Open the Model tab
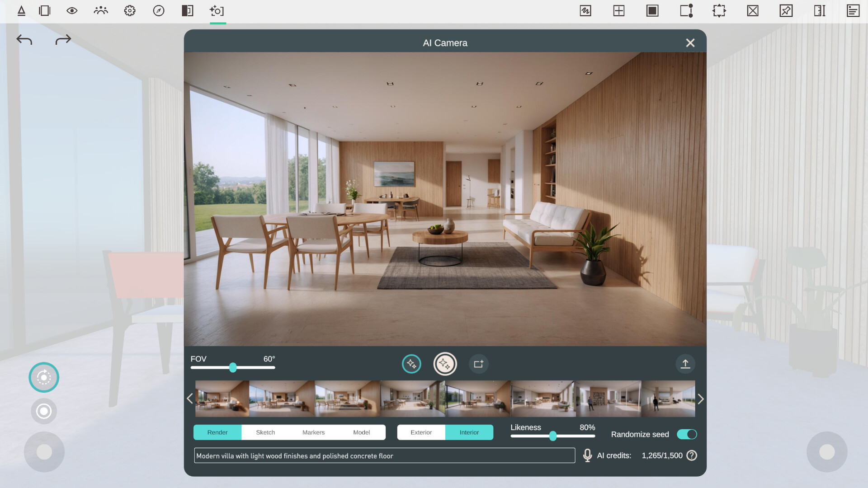 [x=362, y=432]
